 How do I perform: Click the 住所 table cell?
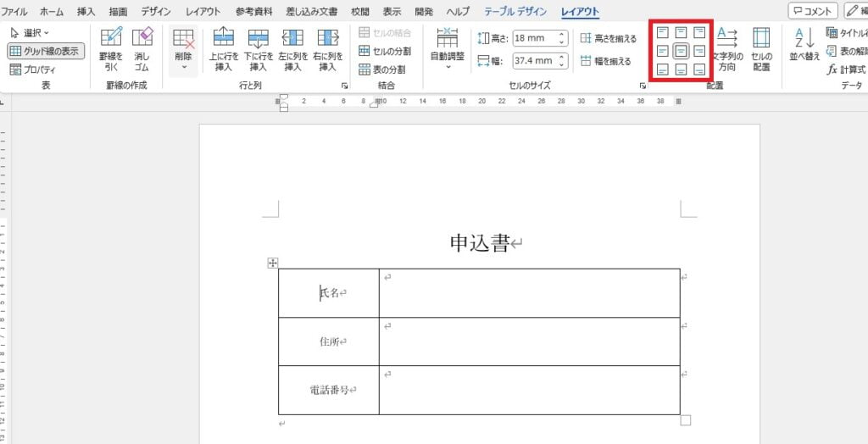click(329, 341)
